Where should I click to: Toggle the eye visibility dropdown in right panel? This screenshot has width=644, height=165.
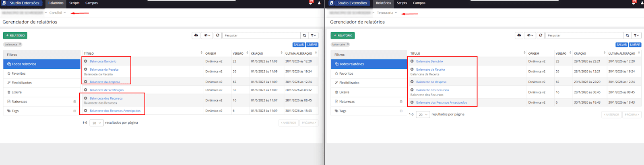tap(530, 35)
